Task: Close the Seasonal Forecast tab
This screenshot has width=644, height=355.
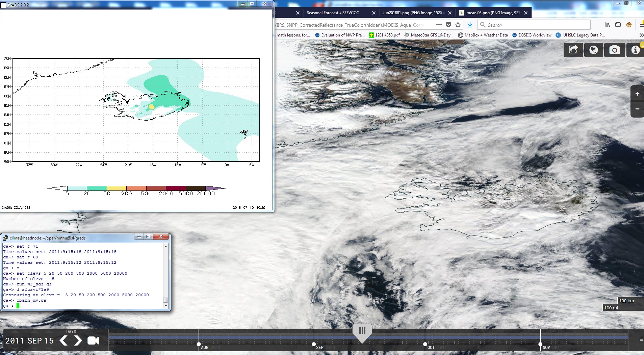Action: [373, 13]
